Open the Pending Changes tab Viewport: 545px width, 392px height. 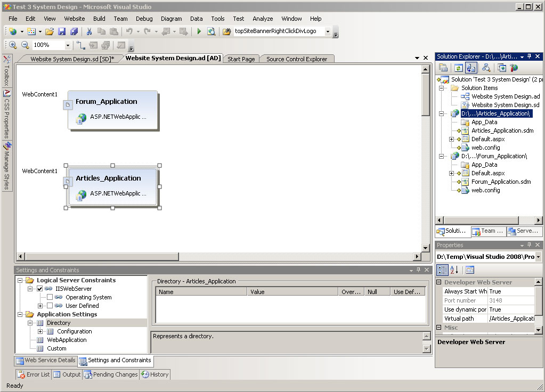point(111,374)
